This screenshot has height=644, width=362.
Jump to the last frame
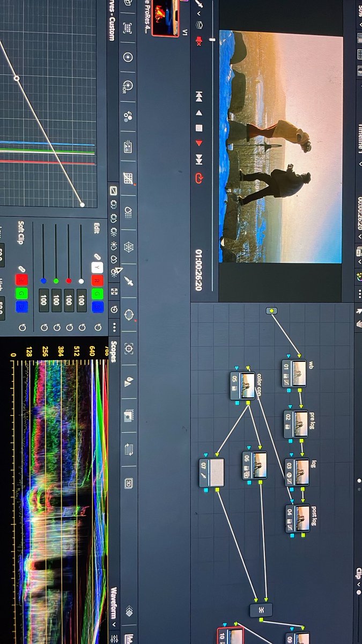(199, 159)
